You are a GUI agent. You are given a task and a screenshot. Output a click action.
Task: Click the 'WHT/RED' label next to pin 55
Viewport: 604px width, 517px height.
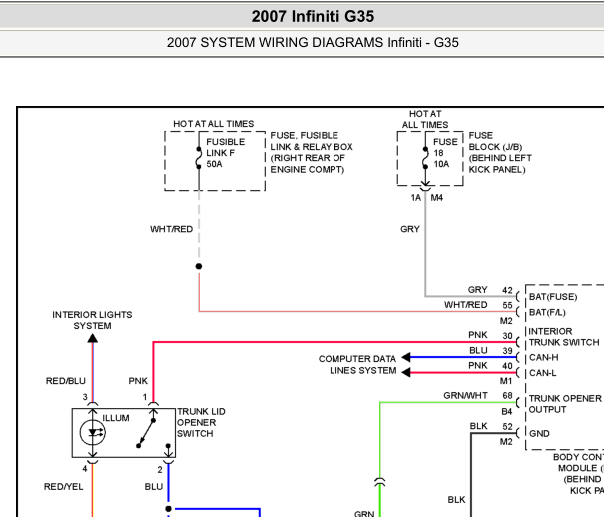465,305
